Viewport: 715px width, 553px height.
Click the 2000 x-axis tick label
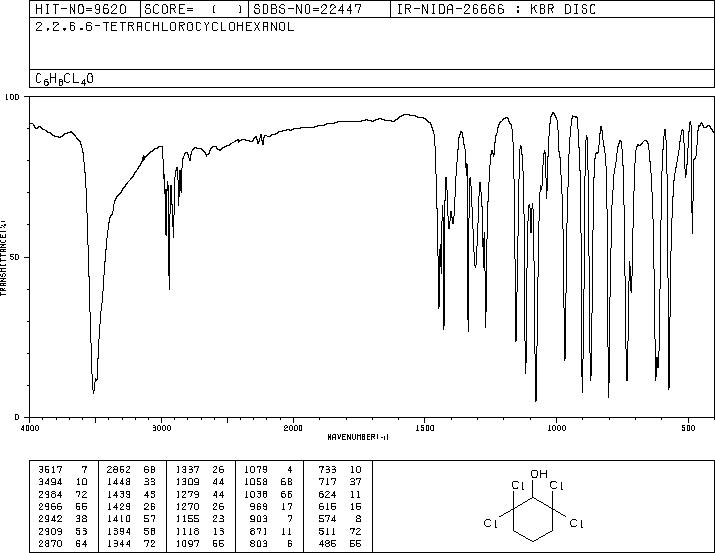click(293, 428)
